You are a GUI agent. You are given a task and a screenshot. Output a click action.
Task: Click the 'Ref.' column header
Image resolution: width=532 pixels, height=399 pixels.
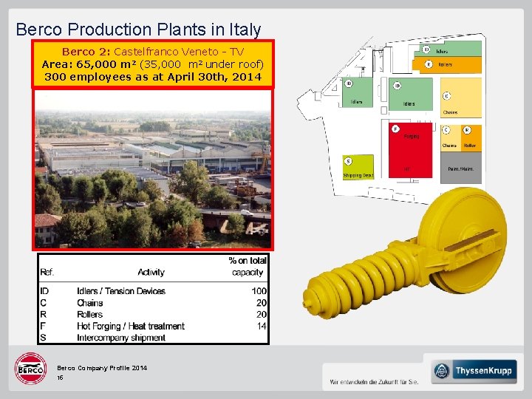pos(47,272)
